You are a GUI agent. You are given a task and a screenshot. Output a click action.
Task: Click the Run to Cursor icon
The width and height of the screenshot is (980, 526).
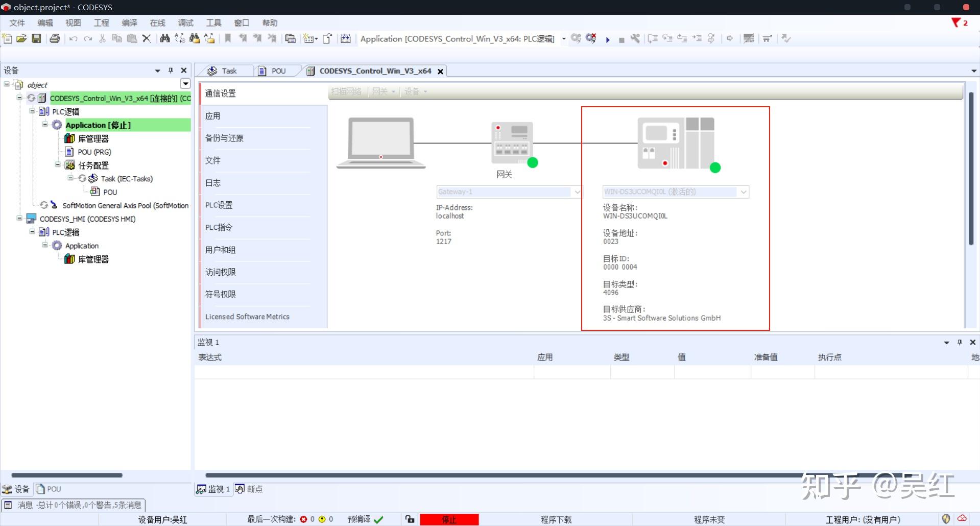coord(697,38)
